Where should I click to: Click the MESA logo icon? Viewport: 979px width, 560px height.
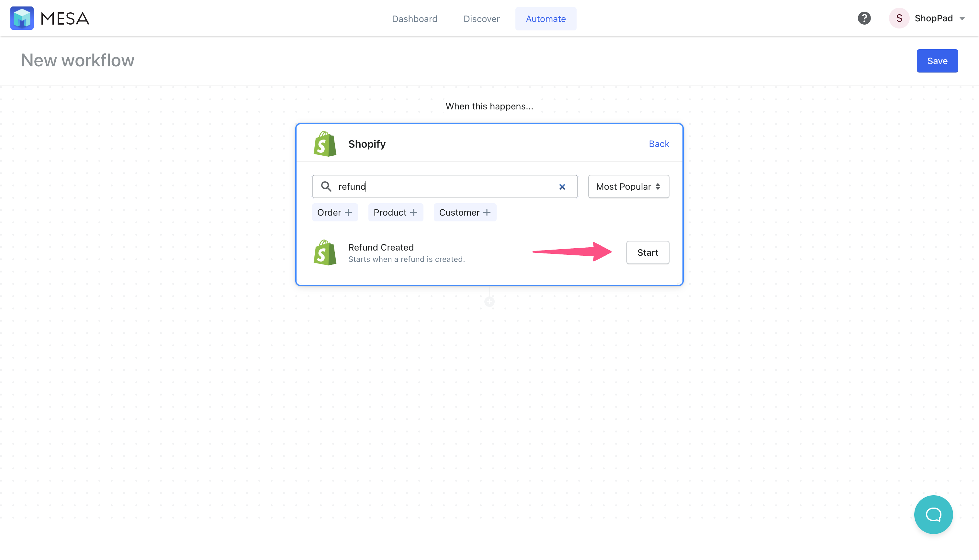(x=22, y=18)
